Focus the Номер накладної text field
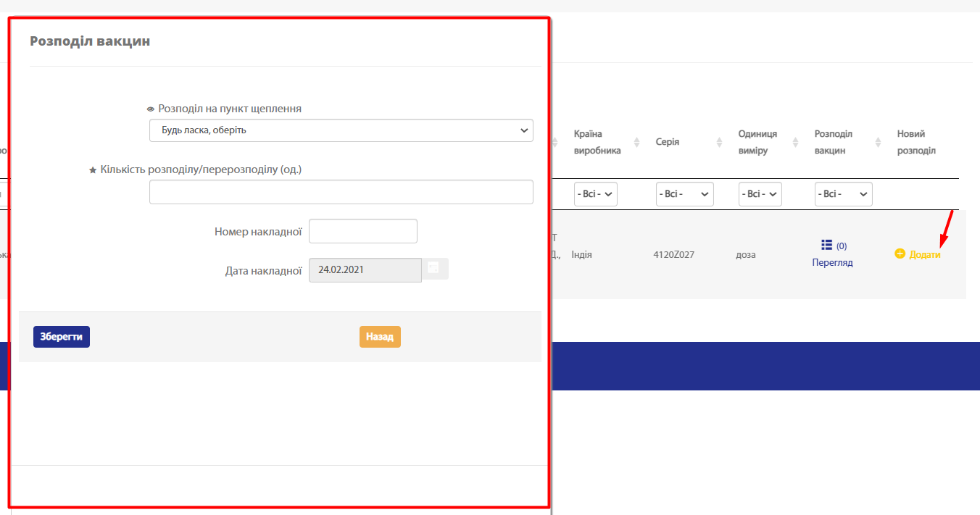The height and width of the screenshot is (515, 980). pyautogui.click(x=362, y=232)
